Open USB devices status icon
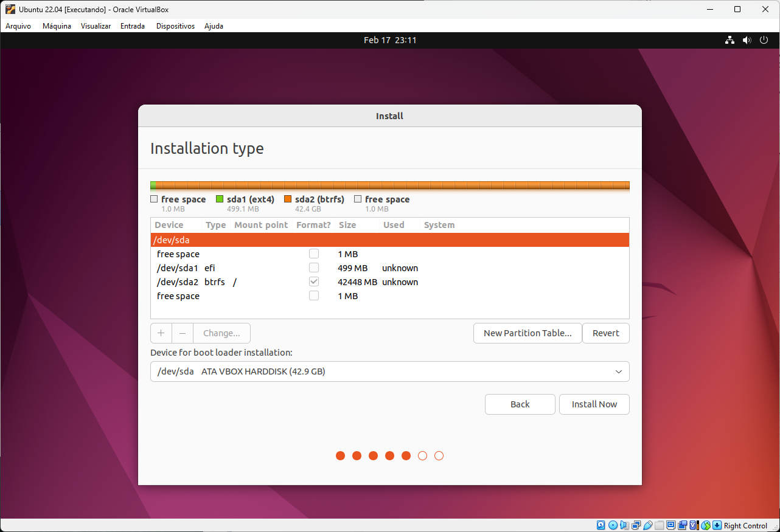Image resolution: width=780 pixels, height=532 pixels. point(647,525)
